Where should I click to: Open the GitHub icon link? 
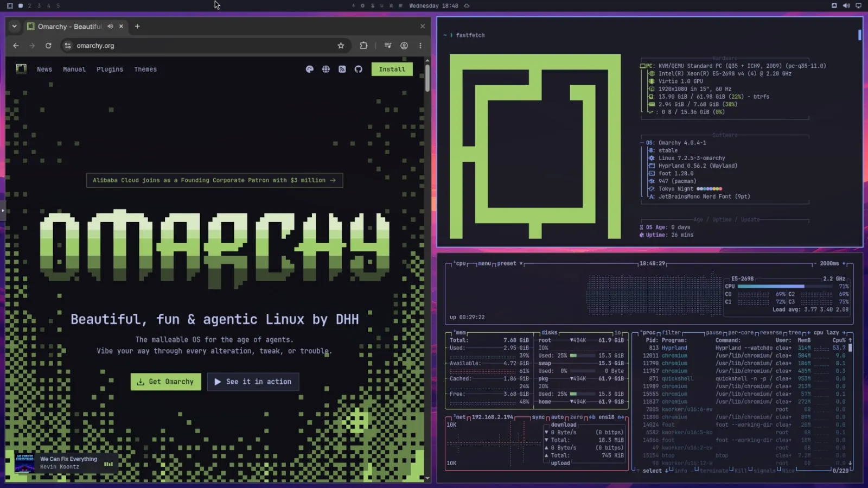[x=359, y=69]
